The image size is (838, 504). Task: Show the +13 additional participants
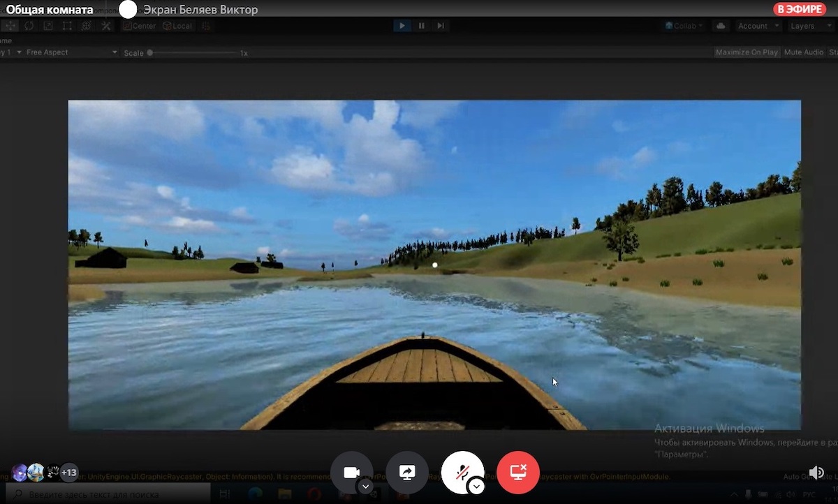(69, 473)
